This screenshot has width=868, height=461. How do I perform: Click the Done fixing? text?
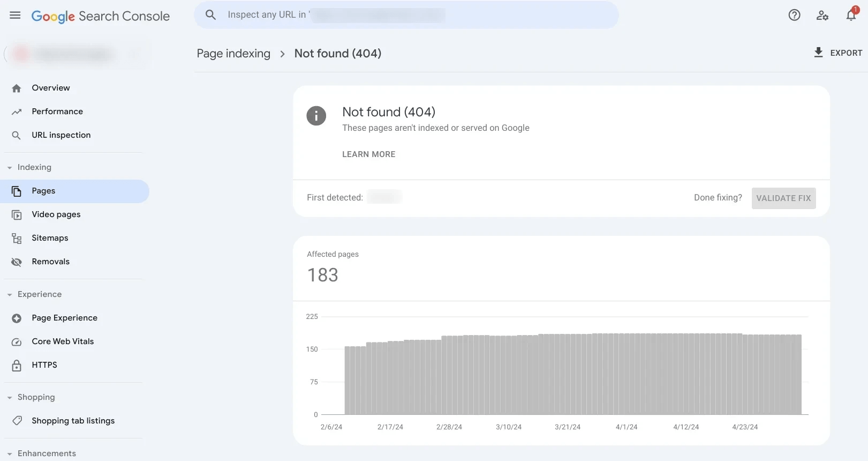tap(718, 198)
